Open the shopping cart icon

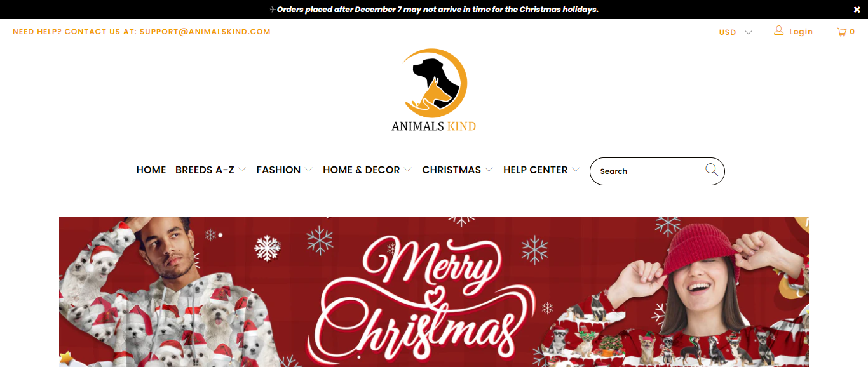[841, 32]
